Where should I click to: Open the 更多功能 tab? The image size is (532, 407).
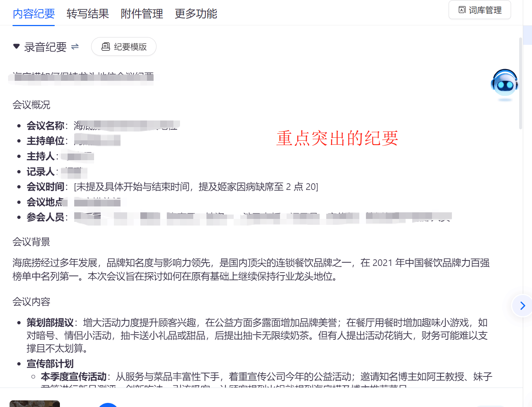click(x=196, y=14)
